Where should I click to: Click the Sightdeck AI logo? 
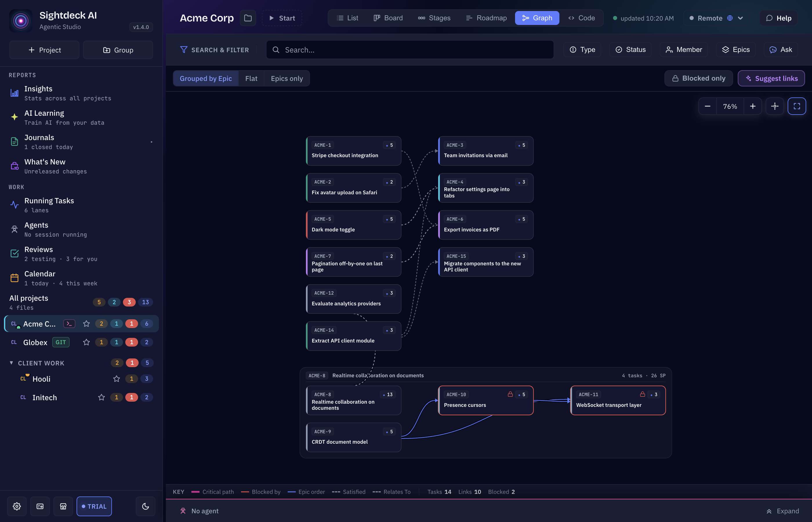point(21,21)
